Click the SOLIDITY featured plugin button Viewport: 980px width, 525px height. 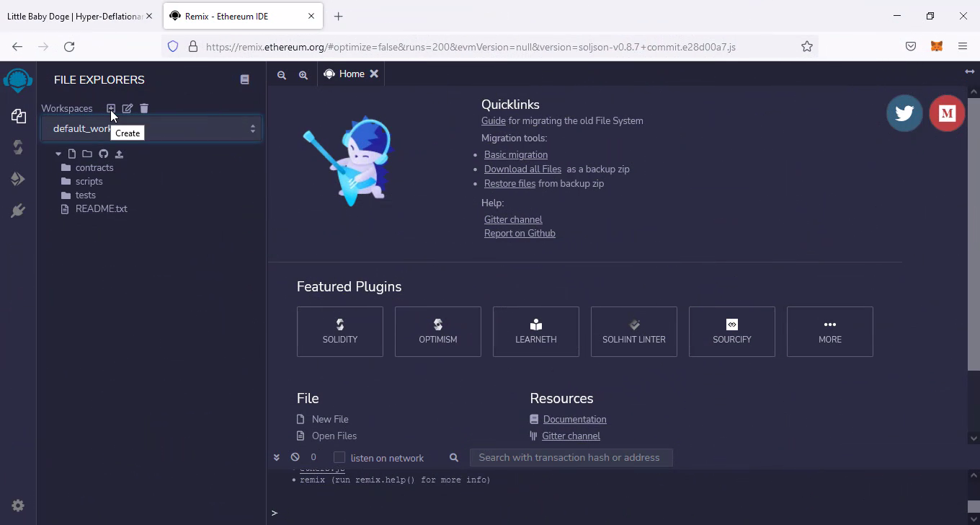339,332
